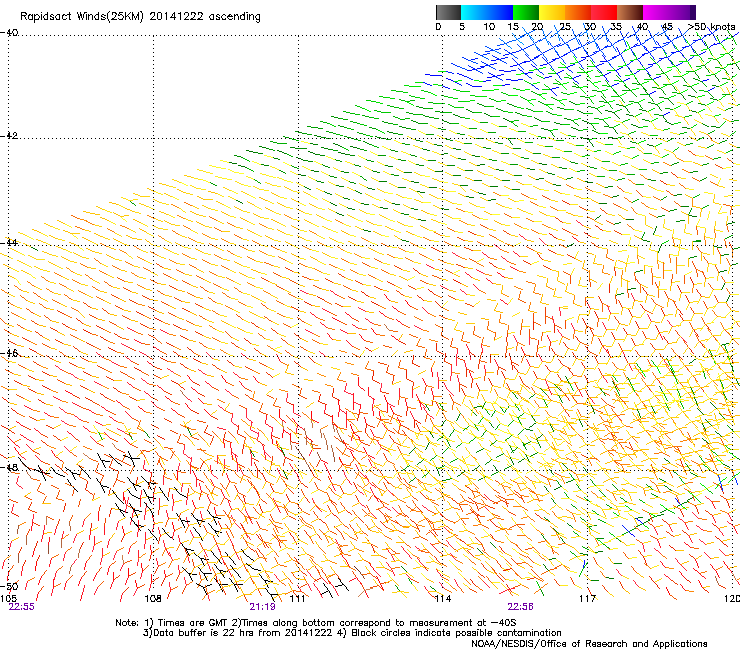The width and height of the screenshot is (740, 650).
Task: Click the 21:19 pass time label
Action: point(262,607)
